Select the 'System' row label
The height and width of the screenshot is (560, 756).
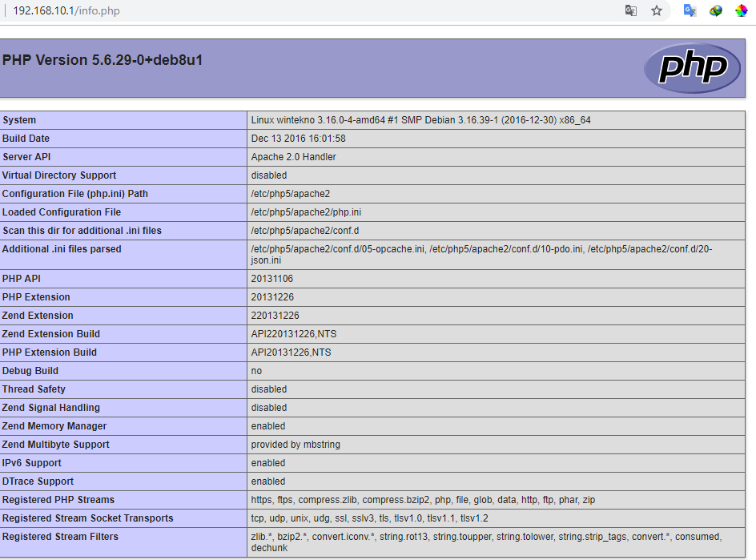[x=19, y=120]
